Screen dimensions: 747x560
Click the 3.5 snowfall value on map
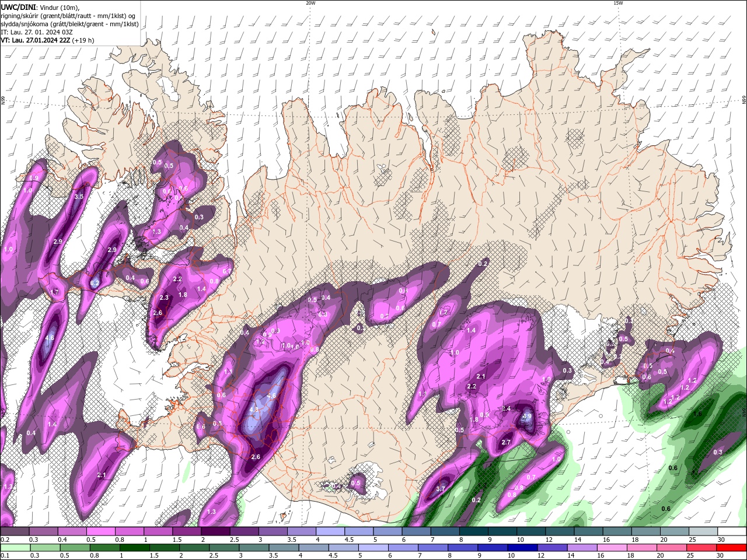[79, 197]
